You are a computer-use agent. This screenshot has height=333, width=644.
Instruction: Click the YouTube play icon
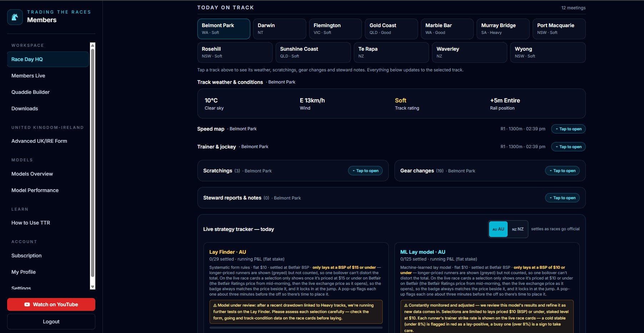[x=27, y=304]
